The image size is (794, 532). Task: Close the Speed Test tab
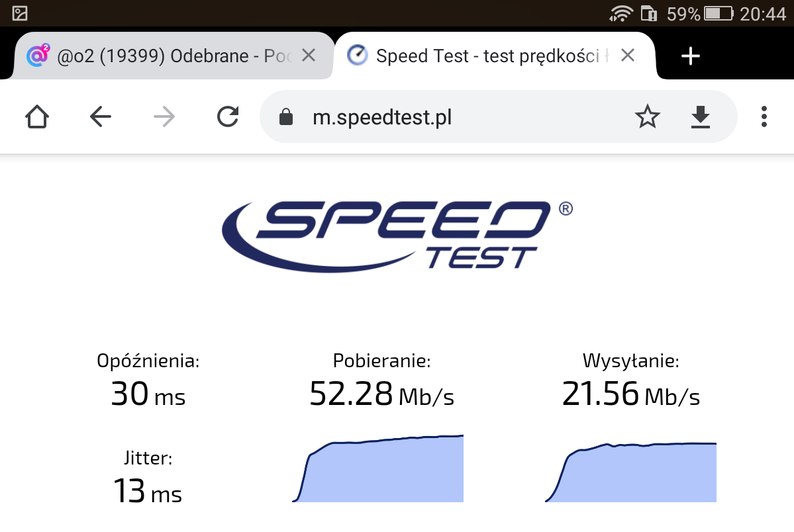pos(627,55)
